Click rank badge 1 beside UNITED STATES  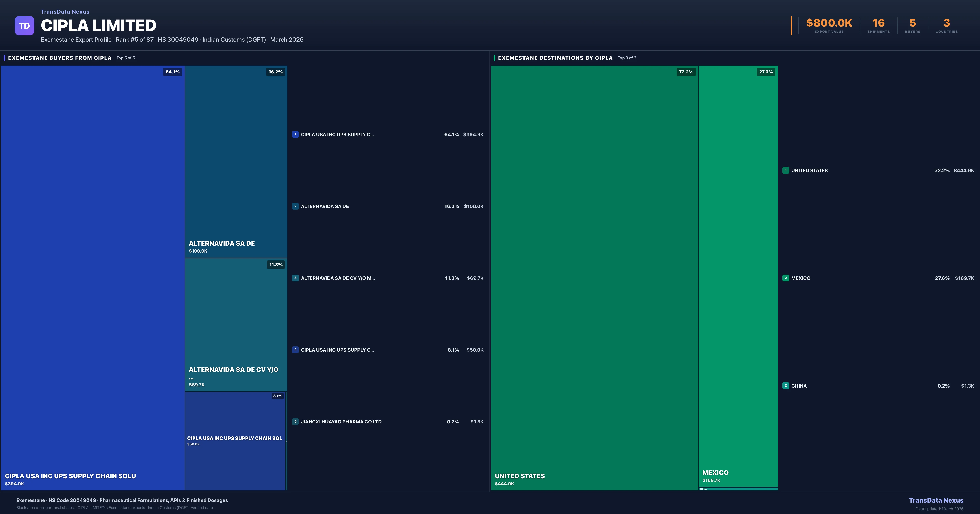[x=786, y=170]
